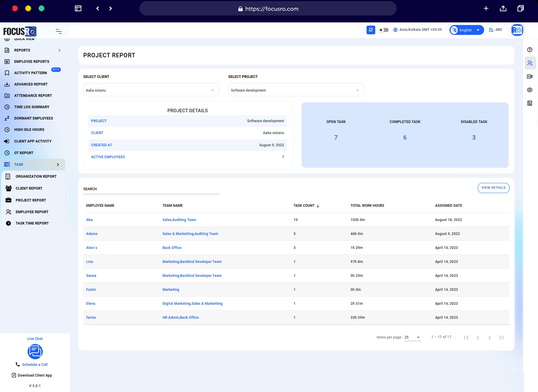
Task: Select the eye monitoring icon on right sidebar
Action: (530, 90)
